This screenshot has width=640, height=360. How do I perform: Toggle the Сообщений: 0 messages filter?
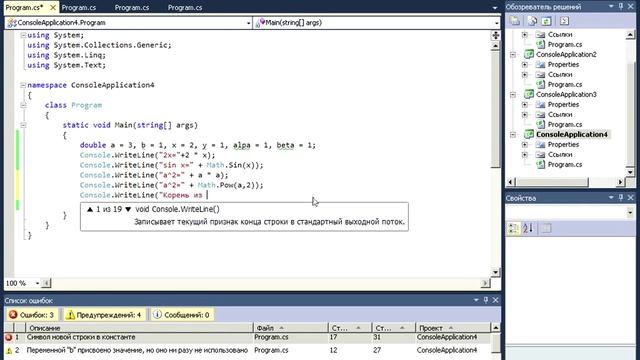pos(182,315)
